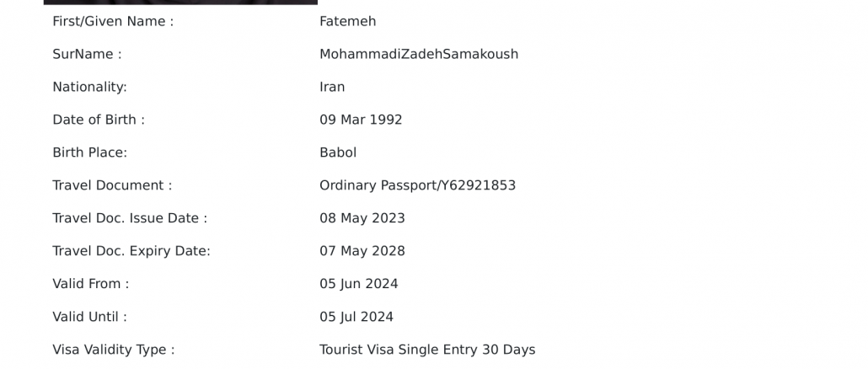The height and width of the screenshot is (369, 868).
Task: Select Tourist Visa Single Entry 30 Days text
Action: coord(427,350)
